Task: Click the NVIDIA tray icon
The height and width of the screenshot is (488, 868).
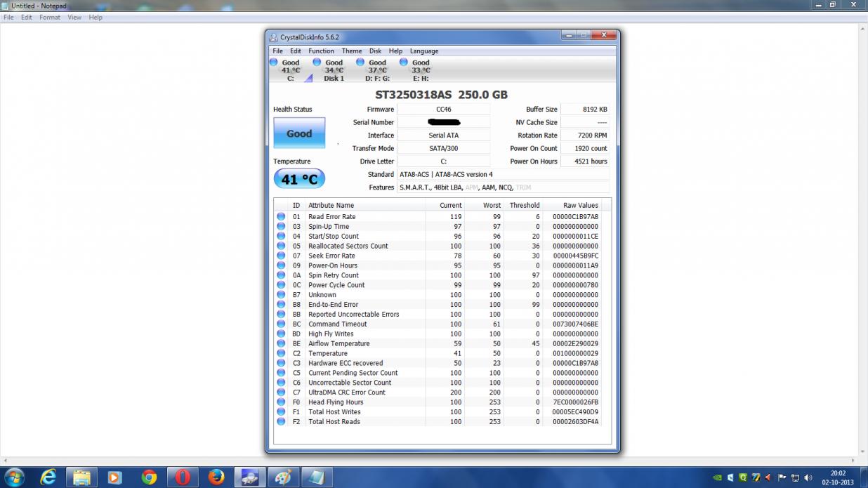Action: 716,478
